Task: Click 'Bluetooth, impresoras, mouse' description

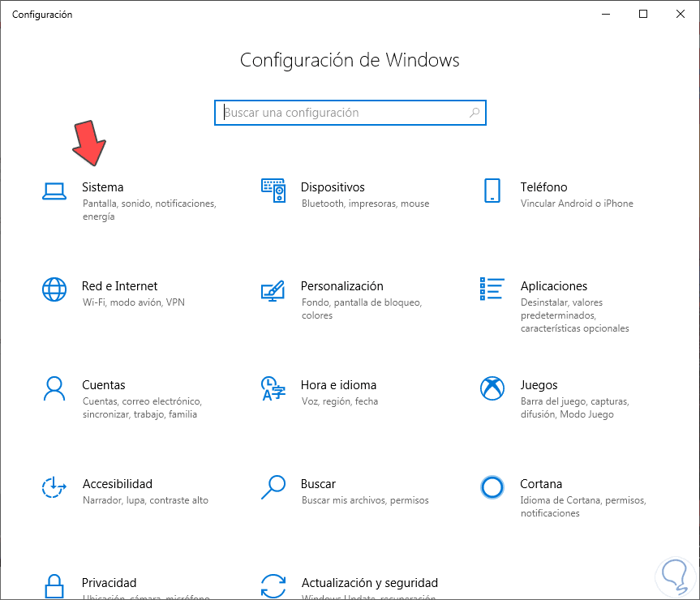Action: [x=365, y=204]
